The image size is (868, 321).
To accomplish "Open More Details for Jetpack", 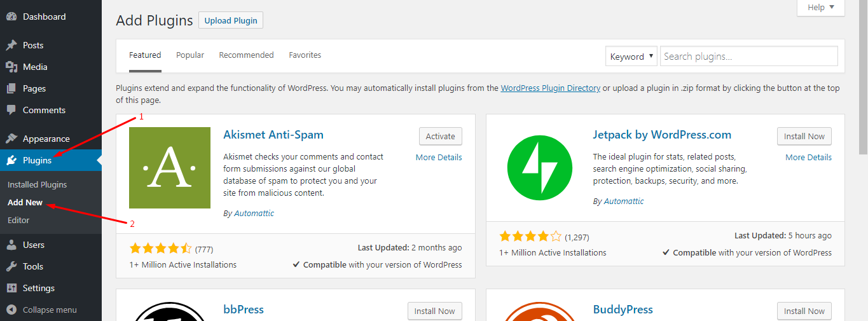I will [x=808, y=157].
